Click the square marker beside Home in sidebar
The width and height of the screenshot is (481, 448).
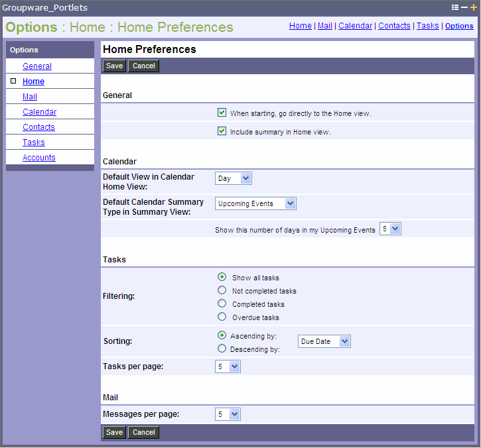pos(13,81)
